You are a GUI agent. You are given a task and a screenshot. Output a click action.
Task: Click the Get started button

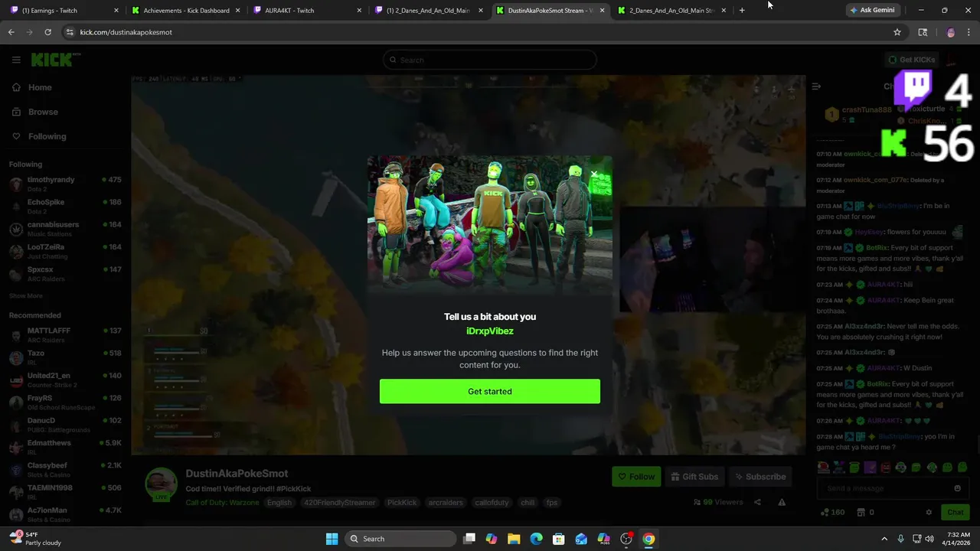[490, 391]
